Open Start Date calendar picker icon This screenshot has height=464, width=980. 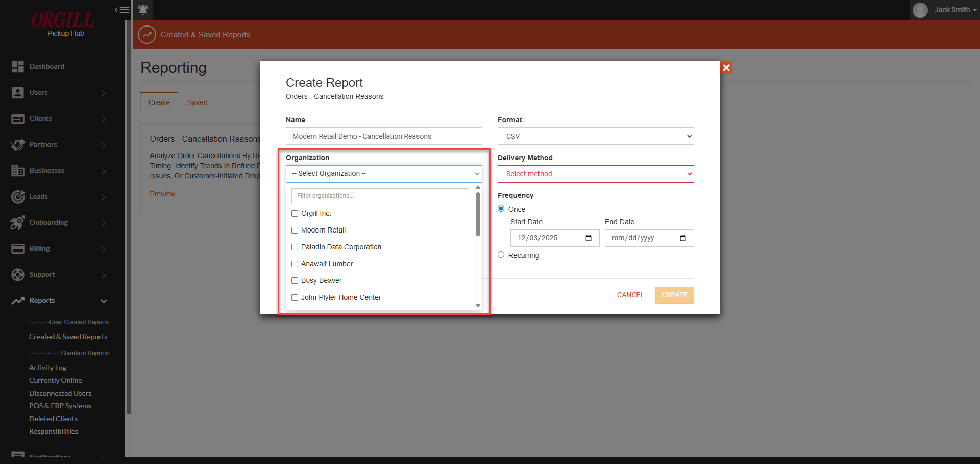click(x=589, y=238)
